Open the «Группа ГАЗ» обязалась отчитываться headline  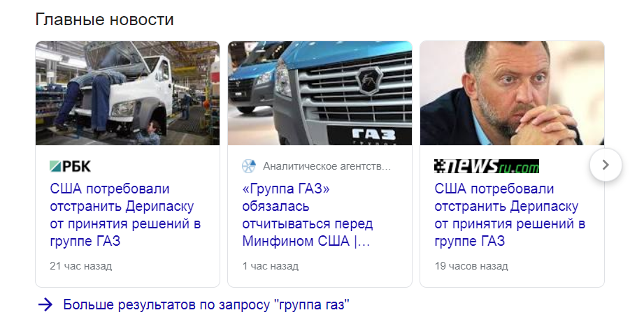coord(308,215)
